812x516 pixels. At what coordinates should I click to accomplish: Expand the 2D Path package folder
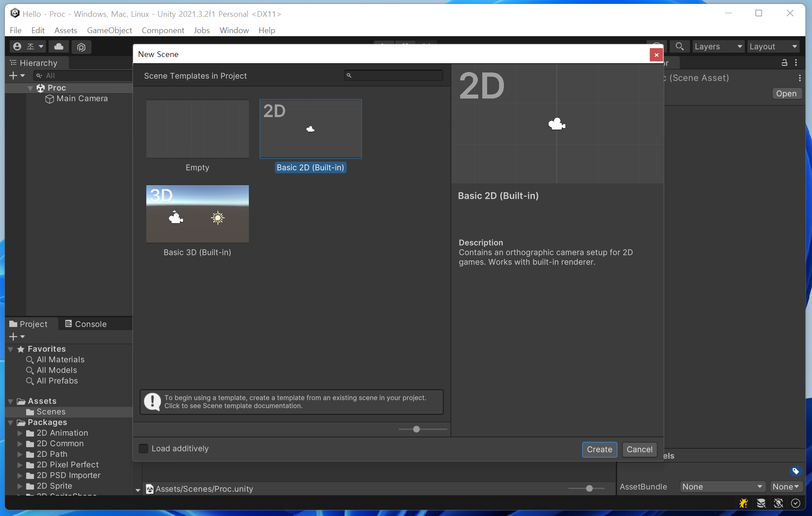point(19,454)
